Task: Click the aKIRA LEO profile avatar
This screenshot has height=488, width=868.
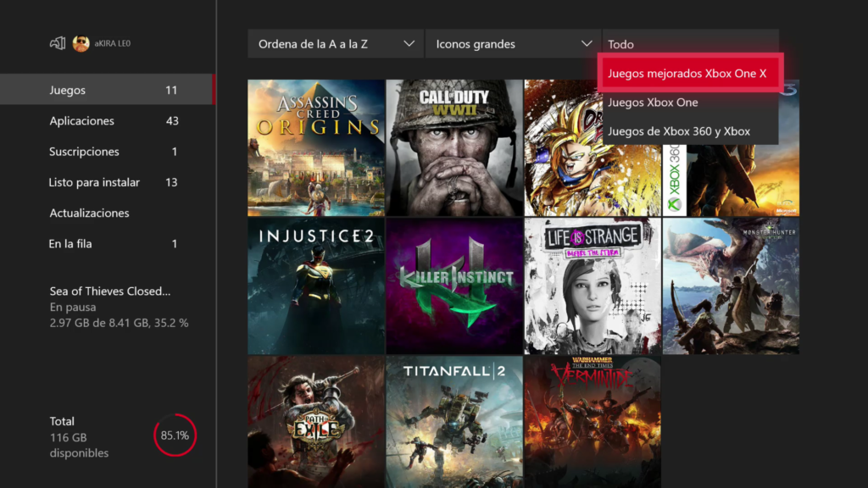Action: click(81, 43)
